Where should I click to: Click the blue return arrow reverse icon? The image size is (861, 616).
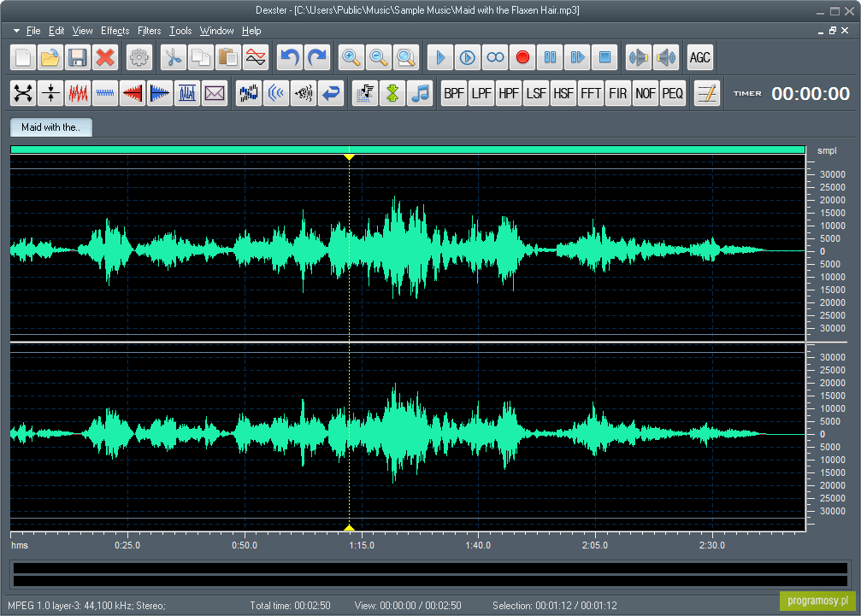331,93
